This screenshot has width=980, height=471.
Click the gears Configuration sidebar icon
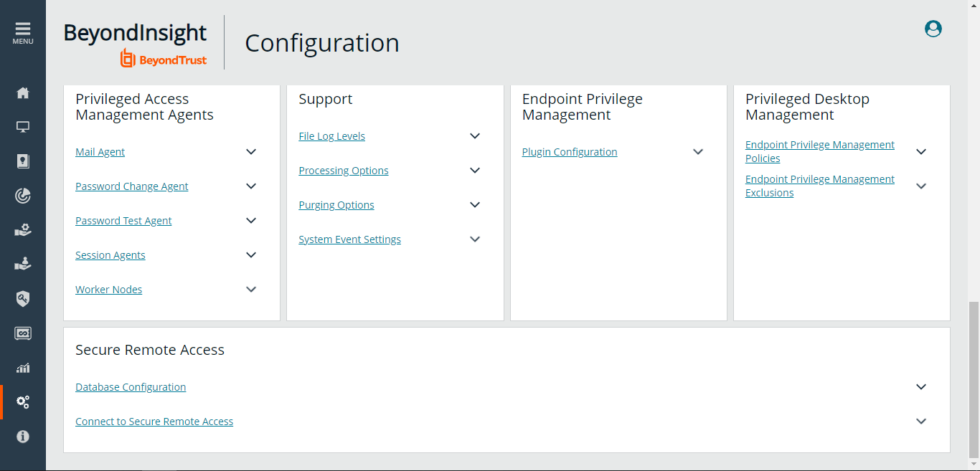coord(23,402)
